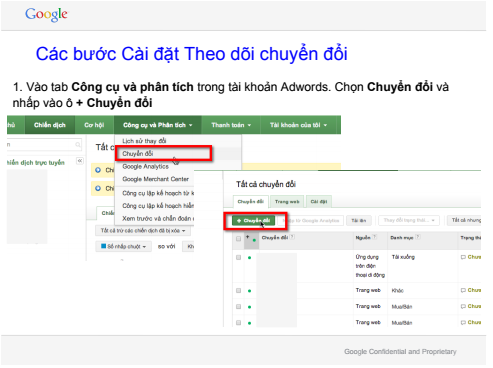Check the checkbox in the Tải xuống row

(x=238, y=257)
